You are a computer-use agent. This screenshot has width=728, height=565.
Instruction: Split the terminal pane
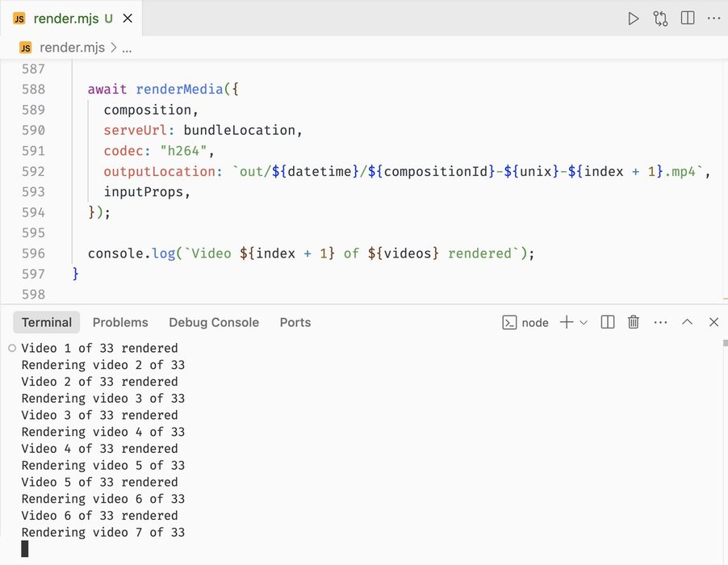[608, 322]
